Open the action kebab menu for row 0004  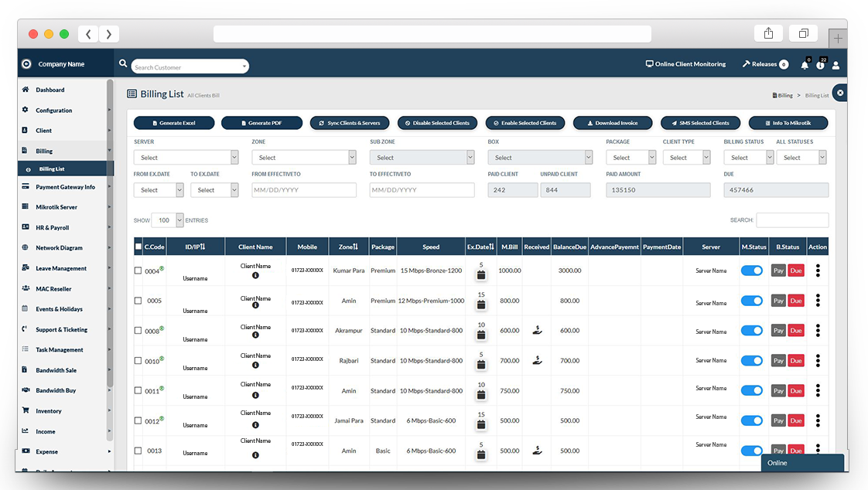click(x=818, y=270)
